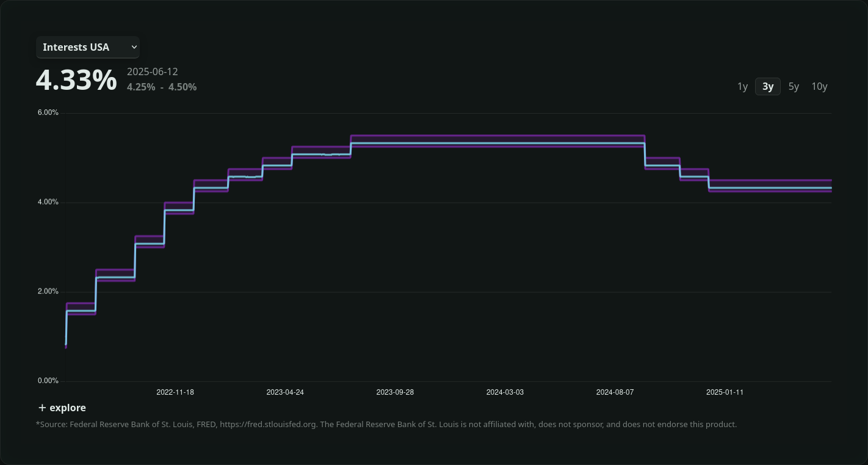Switch to the 5y range

coord(794,86)
